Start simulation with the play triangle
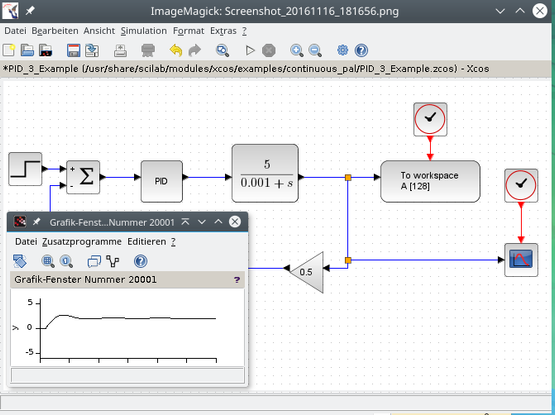This screenshot has height=415, width=555. coord(250,50)
